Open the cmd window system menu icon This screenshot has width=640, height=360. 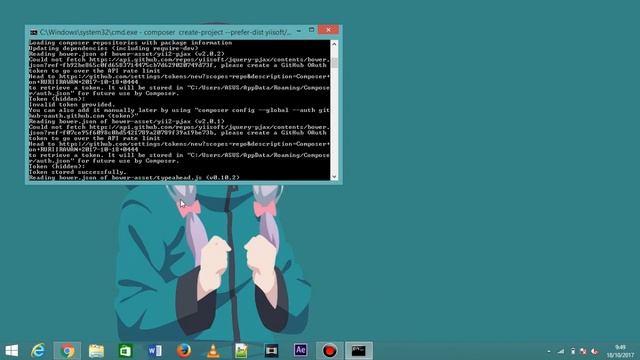[x=33, y=32]
